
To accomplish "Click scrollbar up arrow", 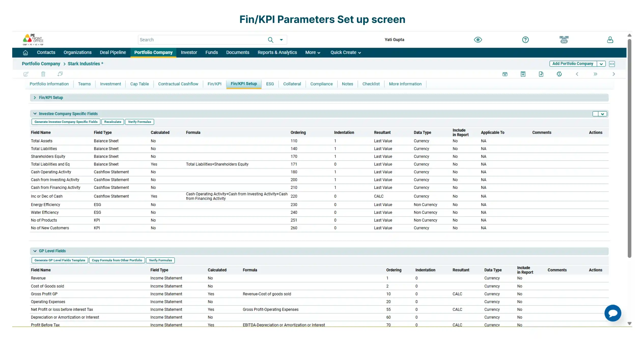I will coord(629,35).
